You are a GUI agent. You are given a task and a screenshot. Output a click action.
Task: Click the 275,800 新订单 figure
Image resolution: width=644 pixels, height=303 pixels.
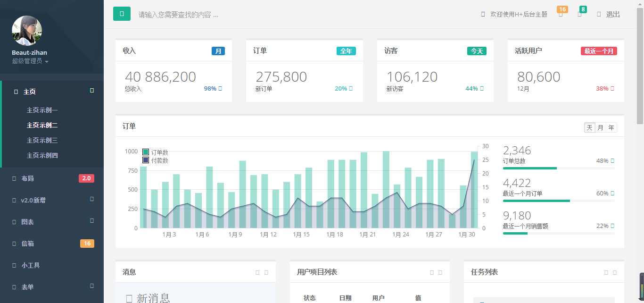tap(281, 77)
